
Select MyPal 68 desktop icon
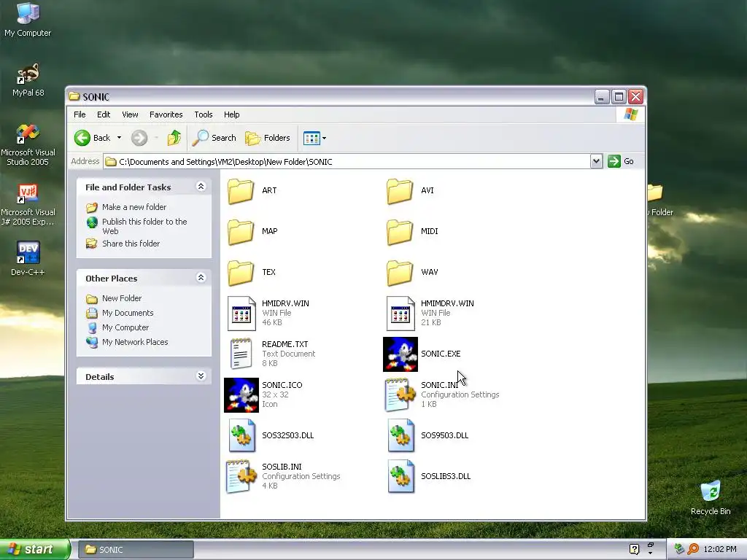(x=28, y=80)
